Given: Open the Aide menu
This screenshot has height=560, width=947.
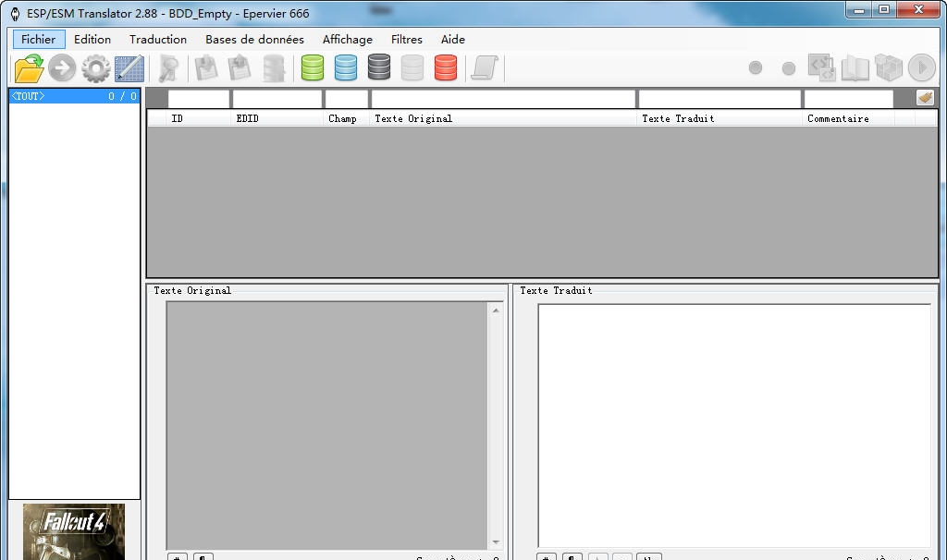Looking at the screenshot, I should pos(453,40).
